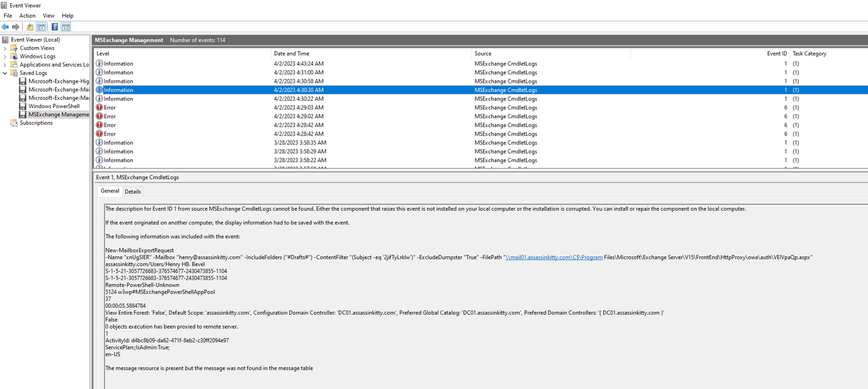Click the Event Viewer (Local) root icon
Image resolution: width=868 pixels, height=389 pixels.
pyautogui.click(x=5, y=39)
